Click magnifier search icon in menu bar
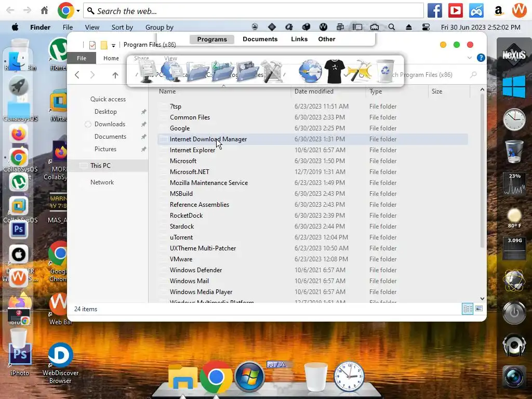Screen dimensions: 532x399 point(392,27)
